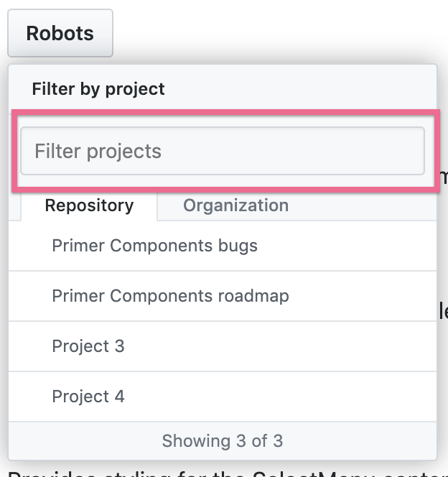Click the third project list item
Screen dimensions: 448x477
click(88, 346)
